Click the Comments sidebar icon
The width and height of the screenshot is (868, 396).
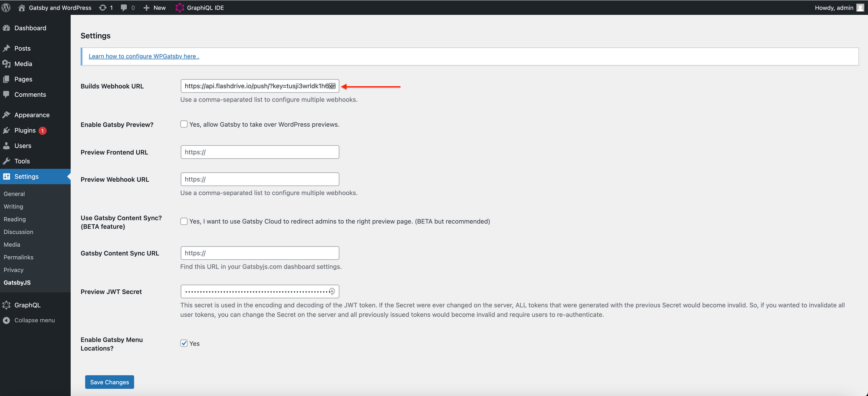tap(7, 95)
